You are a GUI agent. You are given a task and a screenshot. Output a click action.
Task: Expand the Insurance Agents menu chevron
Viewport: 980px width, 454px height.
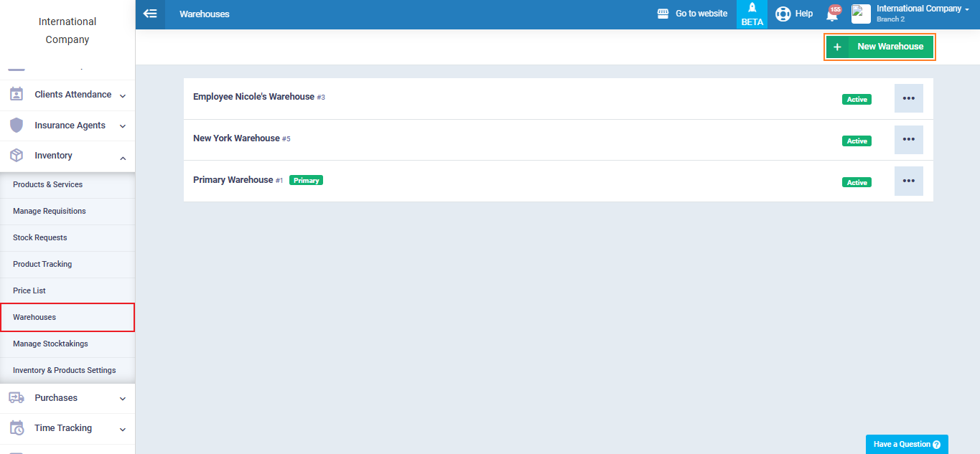coord(123,126)
